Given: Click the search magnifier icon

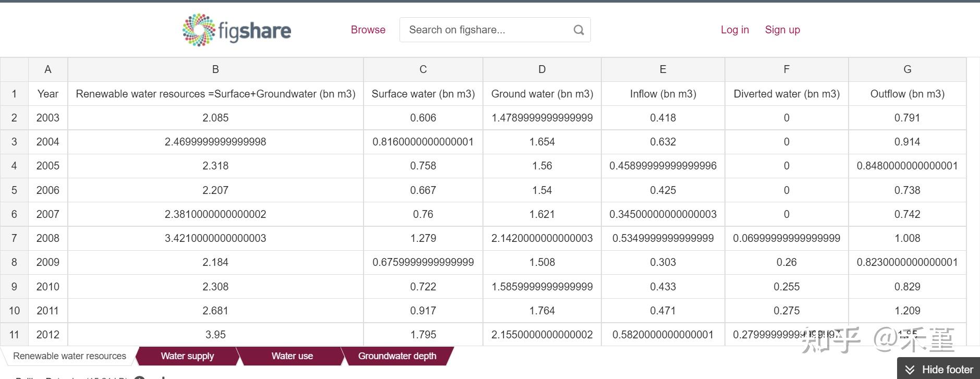Looking at the screenshot, I should point(578,30).
